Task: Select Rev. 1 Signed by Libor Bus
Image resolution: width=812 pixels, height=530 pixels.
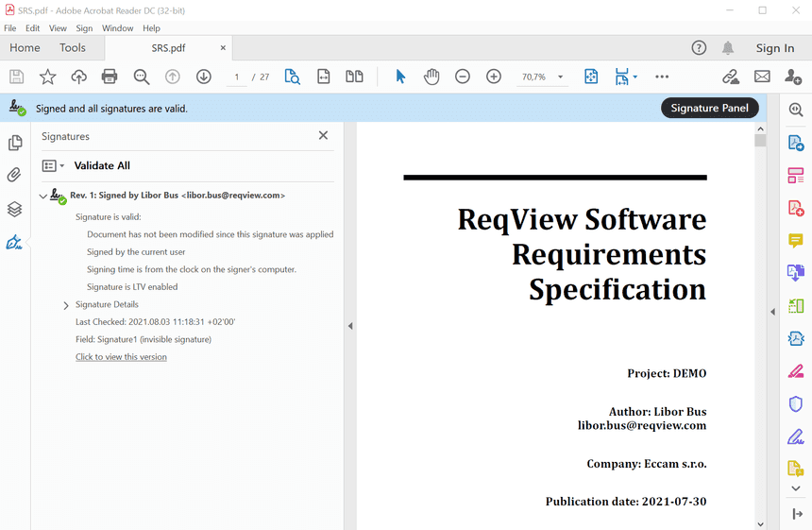Action: click(x=178, y=196)
